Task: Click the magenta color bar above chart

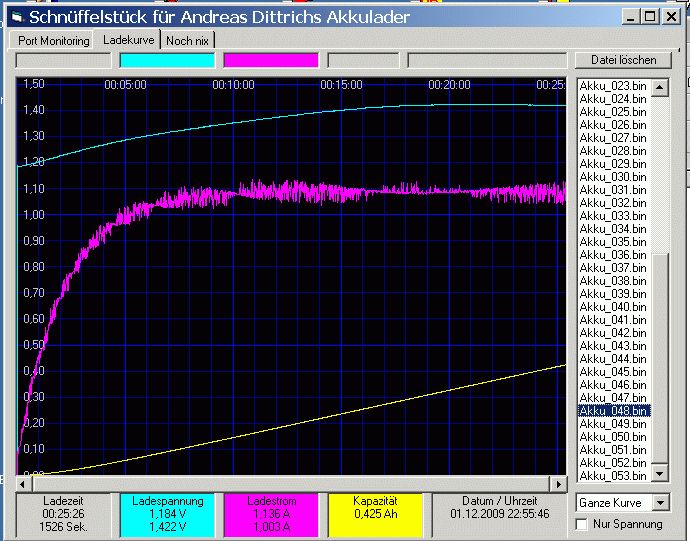Action: (x=270, y=60)
